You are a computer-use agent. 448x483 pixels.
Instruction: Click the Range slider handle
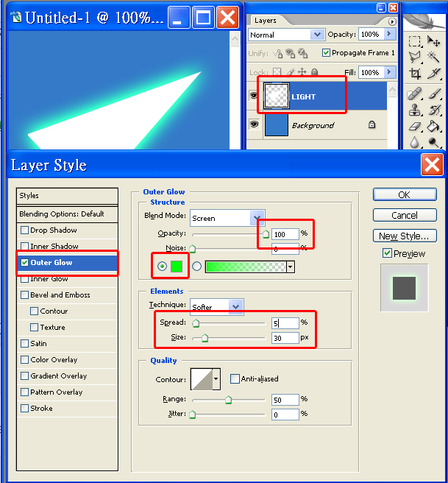pos(228,400)
